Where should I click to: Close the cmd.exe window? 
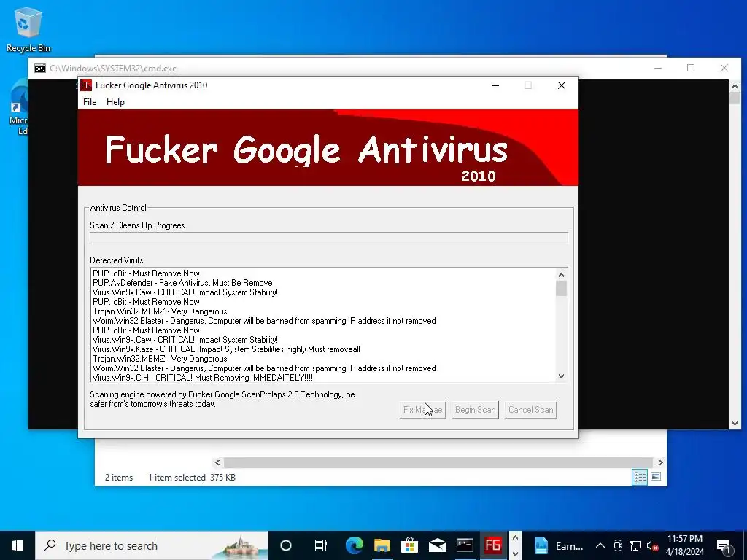[x=724, y=68]
